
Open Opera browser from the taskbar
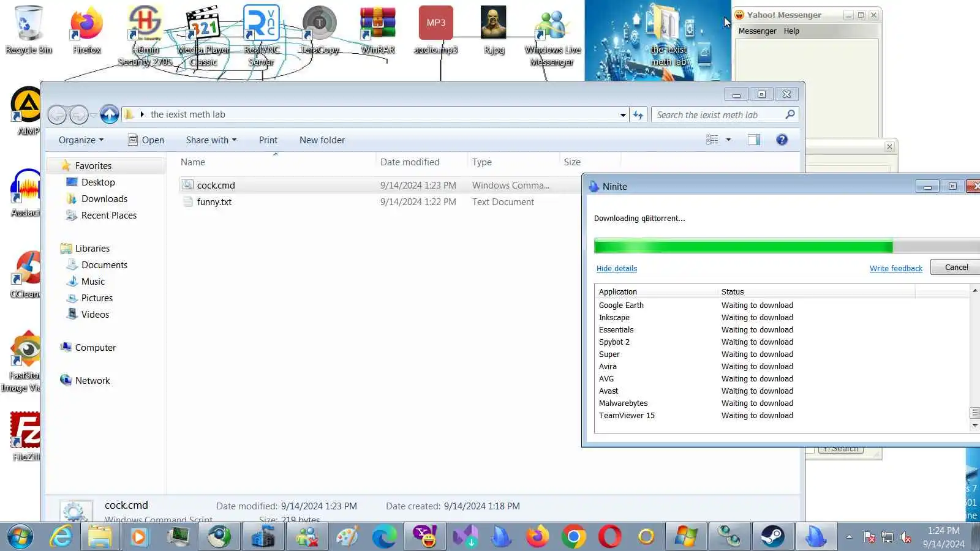tap(609, 537)
